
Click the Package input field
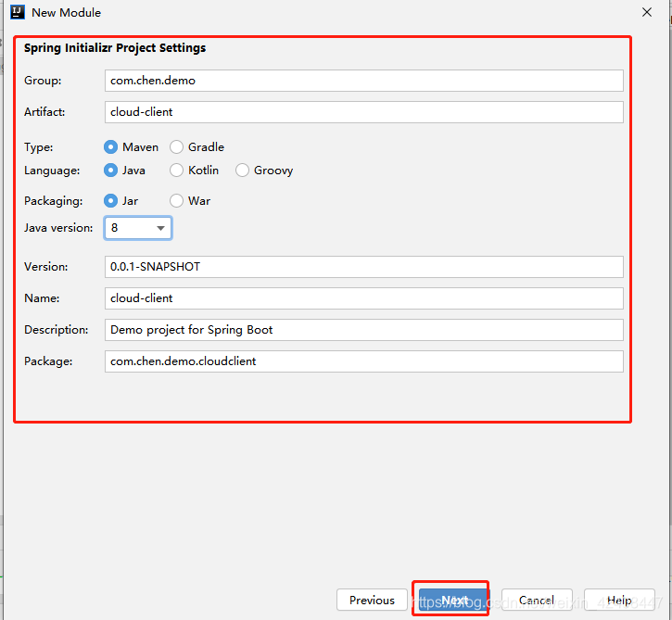(x=364, y=361)
